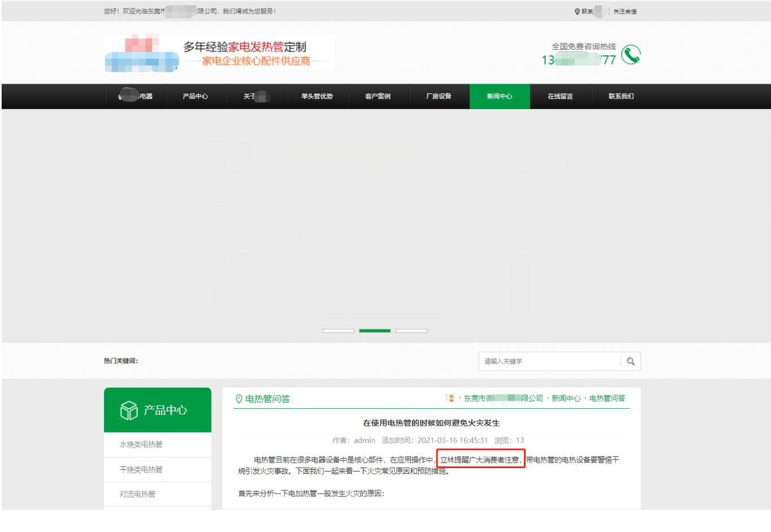Go to 客户案例 page
This screenshot has height=532, width=771.
[x=378, y=96]
